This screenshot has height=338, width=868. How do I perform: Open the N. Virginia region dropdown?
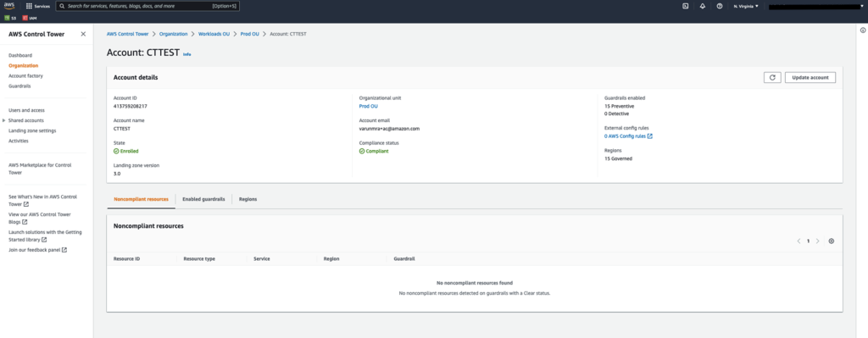click(x=746, y=6)
